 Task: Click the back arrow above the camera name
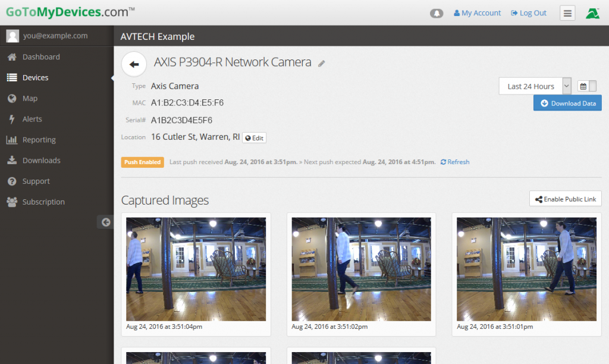tap(133, 64)
